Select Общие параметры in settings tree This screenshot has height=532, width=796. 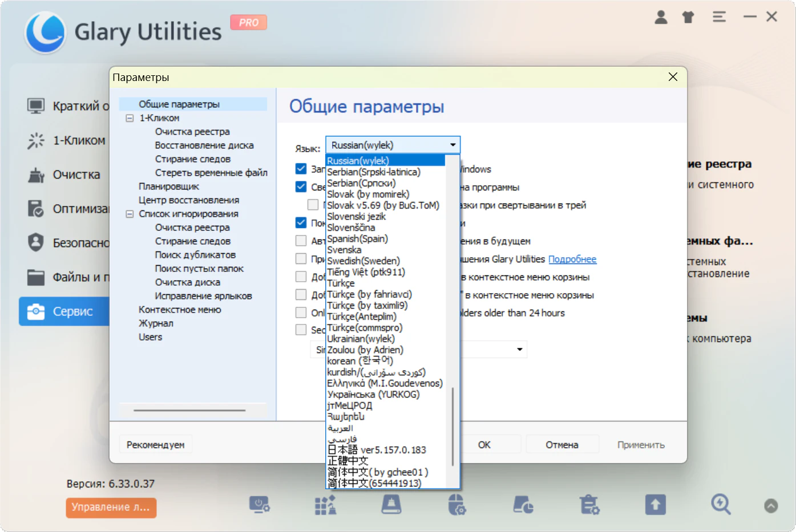tap(179, 104)
